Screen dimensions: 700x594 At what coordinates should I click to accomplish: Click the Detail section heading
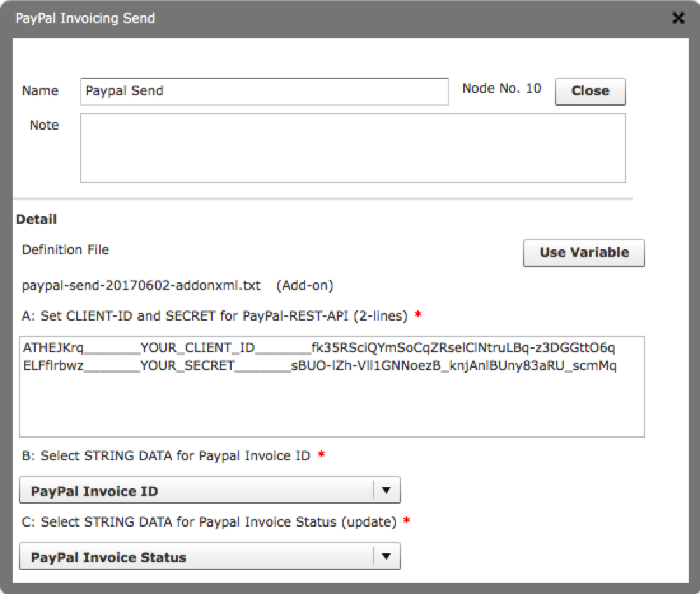(x=36, y=219)
